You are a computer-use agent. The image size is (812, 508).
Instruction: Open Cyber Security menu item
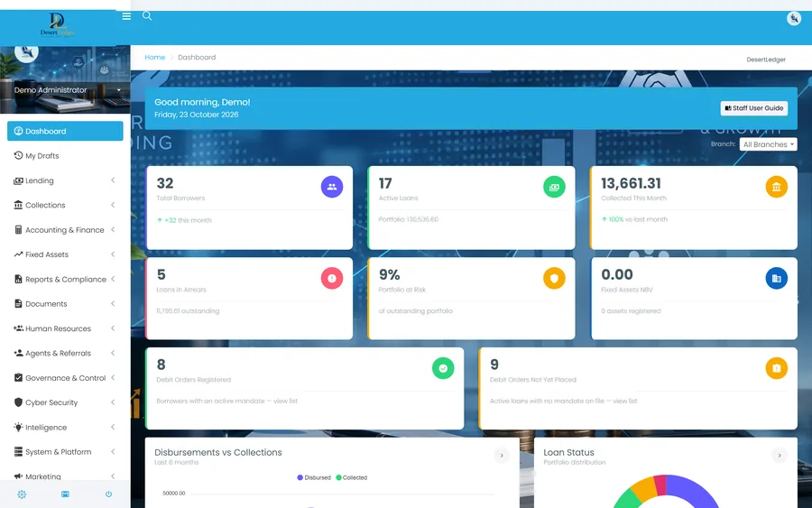(x=65, y=402)
